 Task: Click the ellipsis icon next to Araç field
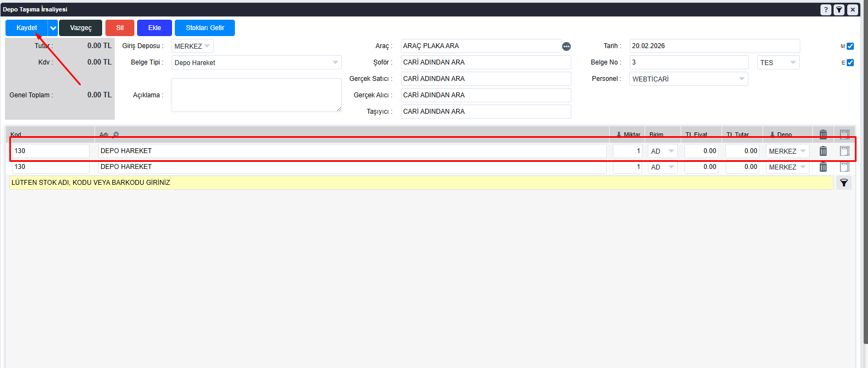(x=566, y=46)
